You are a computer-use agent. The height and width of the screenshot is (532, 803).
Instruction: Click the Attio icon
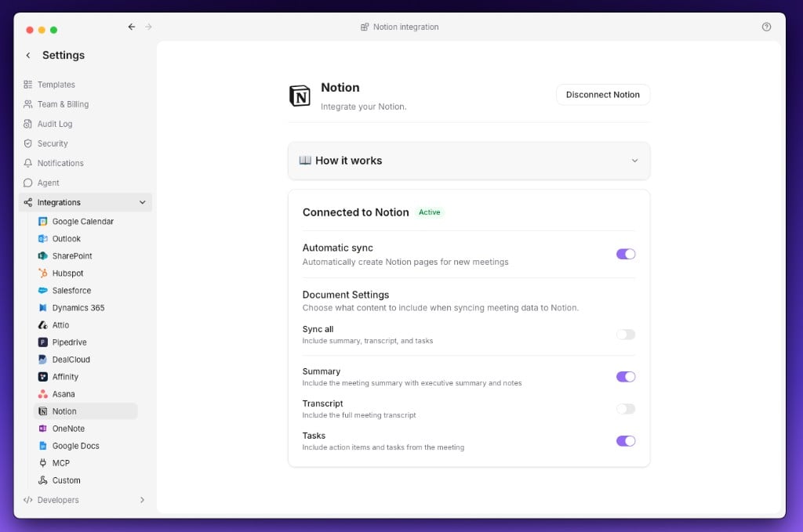(43, 325)
